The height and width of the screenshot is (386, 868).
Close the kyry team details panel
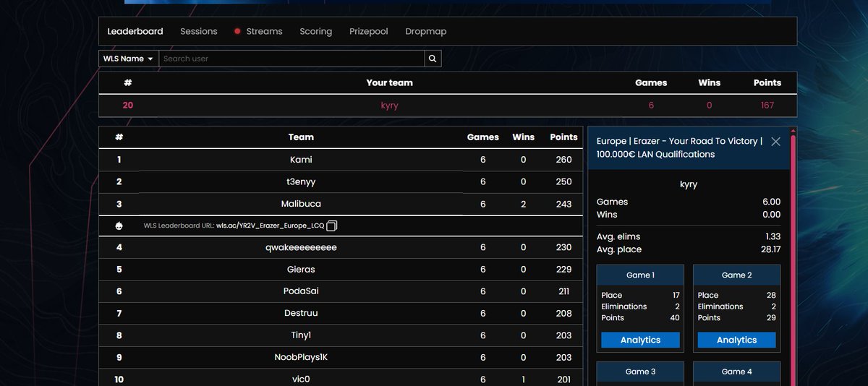coord(775,142)
